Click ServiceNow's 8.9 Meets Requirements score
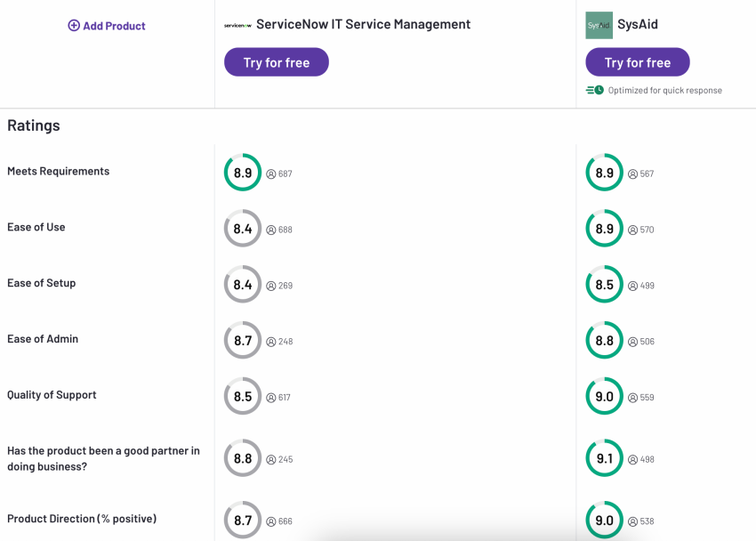Viewport: 756px width, 541px height. point(243,173)
